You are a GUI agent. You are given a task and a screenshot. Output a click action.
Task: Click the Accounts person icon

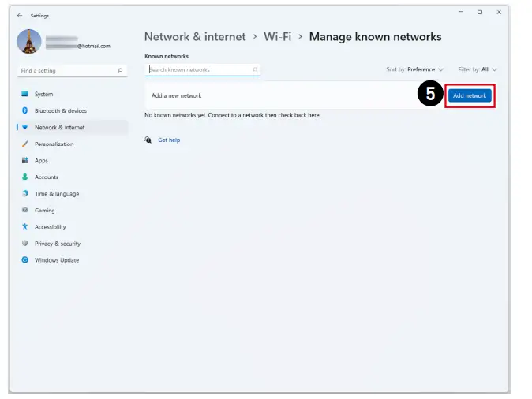pos(25,177)
